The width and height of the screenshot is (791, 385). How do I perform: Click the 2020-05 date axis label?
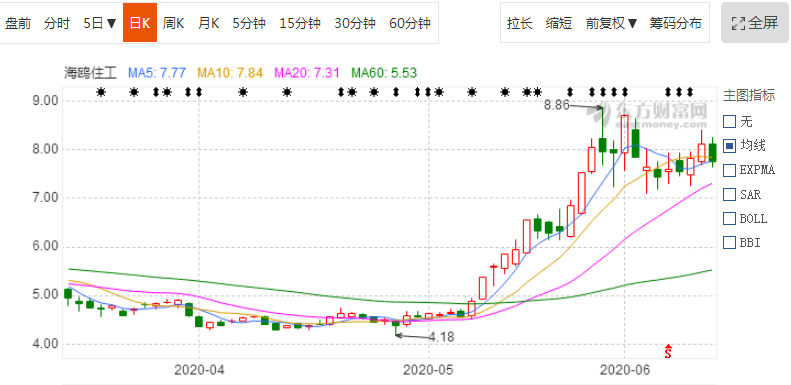(428, 370)
